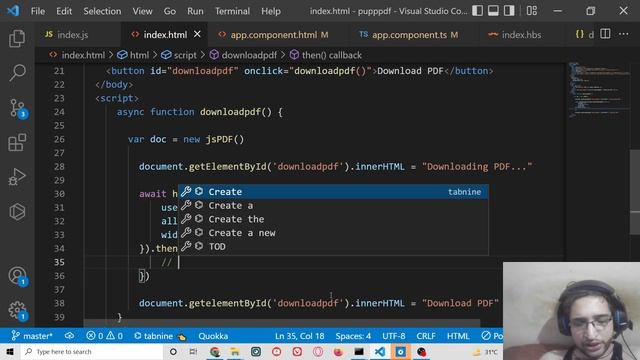Screen dimensions: 640x360
Task: Open the Help menu
Action: (271, 11)
